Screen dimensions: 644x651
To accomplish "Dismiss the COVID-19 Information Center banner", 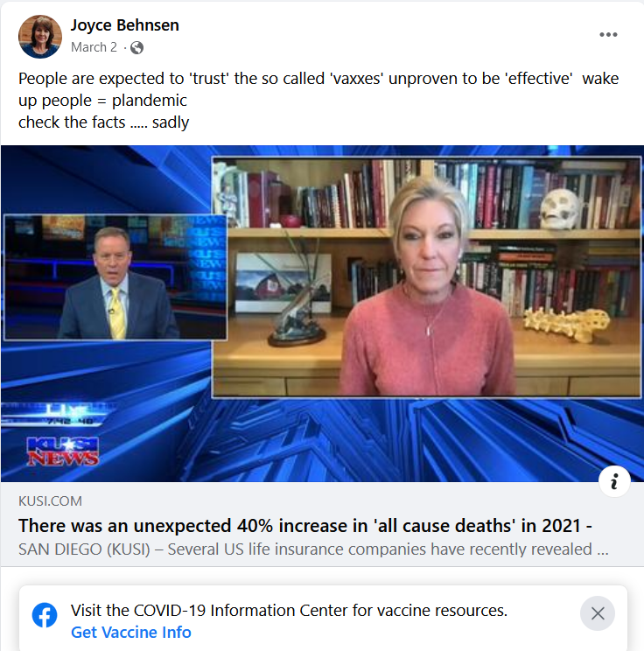I will tap(597, 613).
